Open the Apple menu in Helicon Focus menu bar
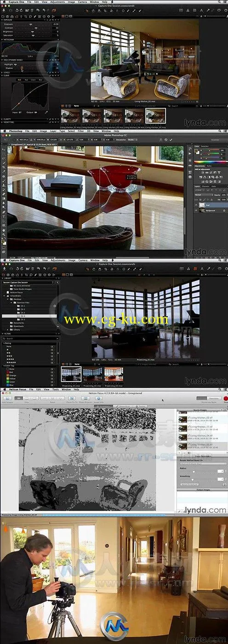Viewport: 228px width, 644px height. (x=4, y=389)
